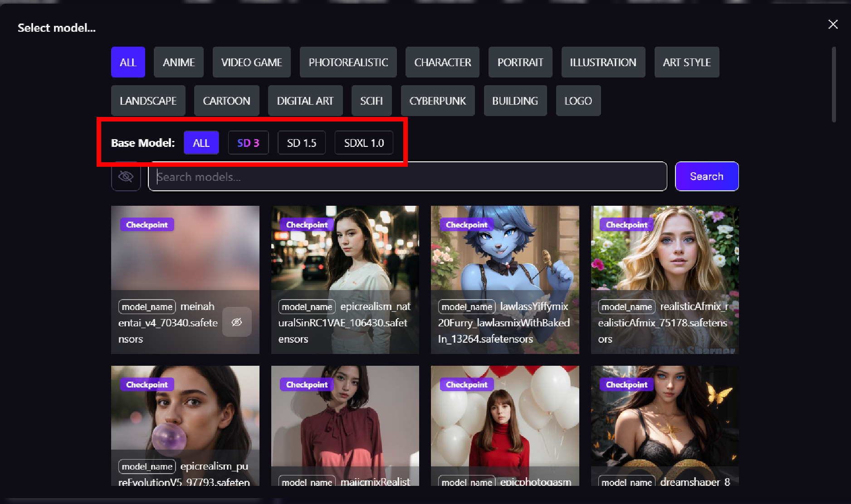Click the model_name tag on meinahentai card
The image size is (851, 504).
(x=147, y=307)
